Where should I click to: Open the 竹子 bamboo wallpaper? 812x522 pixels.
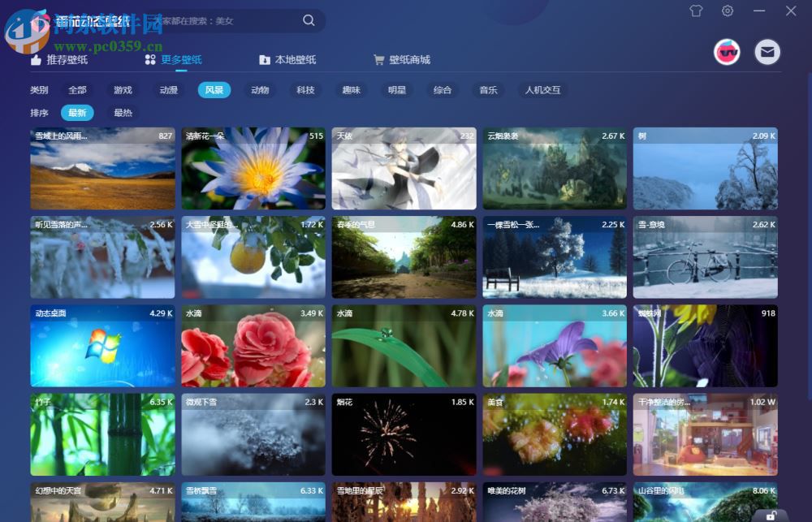(x=102, y=434)
